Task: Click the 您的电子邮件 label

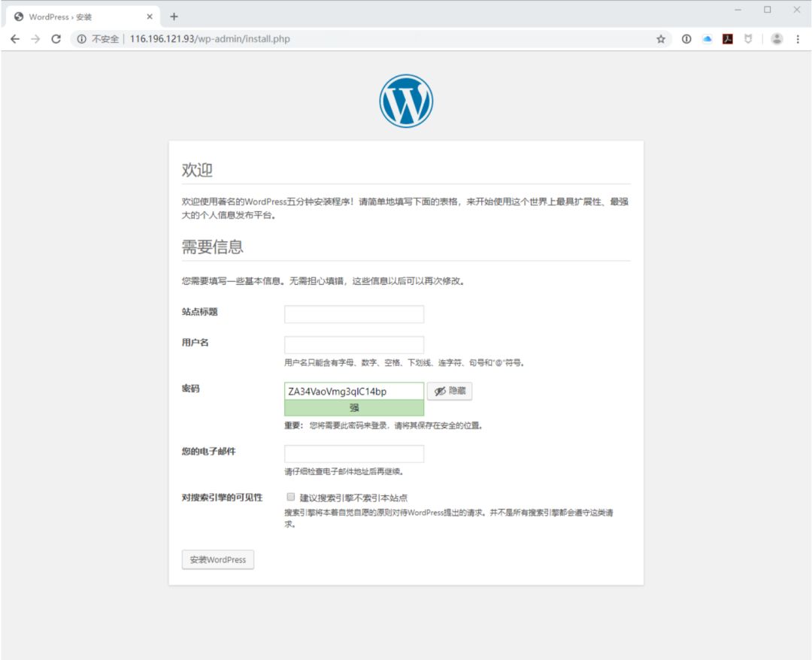Action: 208,451
